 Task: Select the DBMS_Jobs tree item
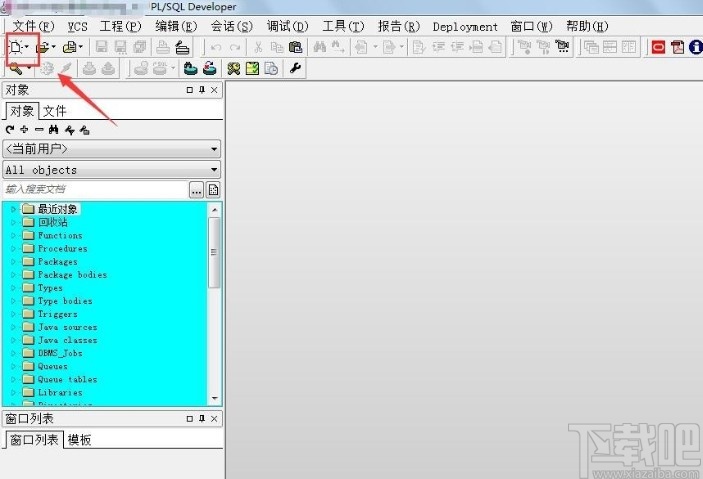click(x=60, y=353)
